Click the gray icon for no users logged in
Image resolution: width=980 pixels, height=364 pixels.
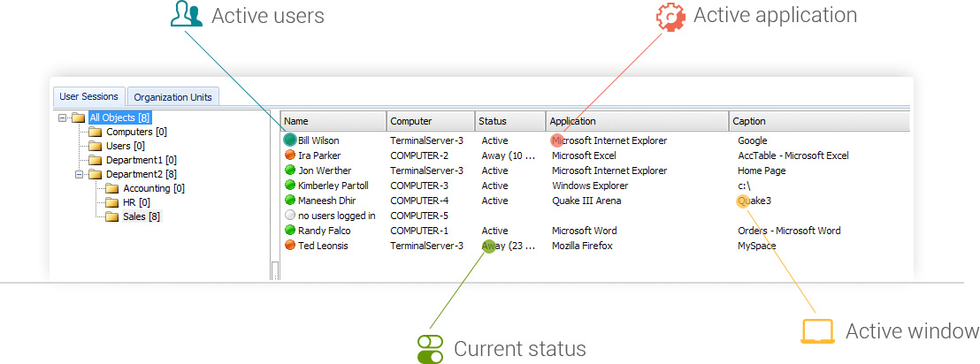[x=289, y=216]
